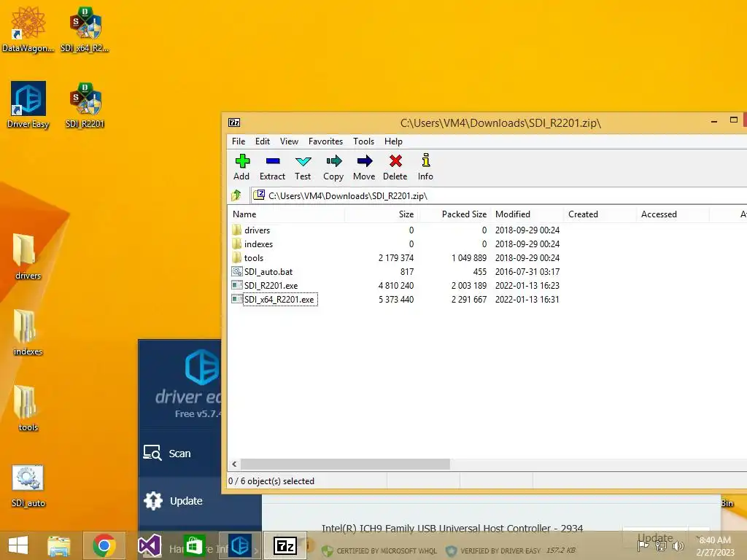747x560 pixels.
Task: Open the Info tool in 7-Zip
Action: [425, 167]
